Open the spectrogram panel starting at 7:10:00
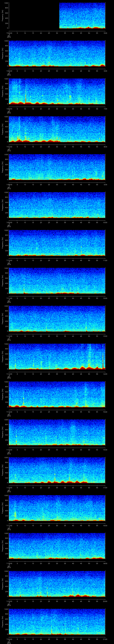 pyautogui.click(x=57, y=243)
